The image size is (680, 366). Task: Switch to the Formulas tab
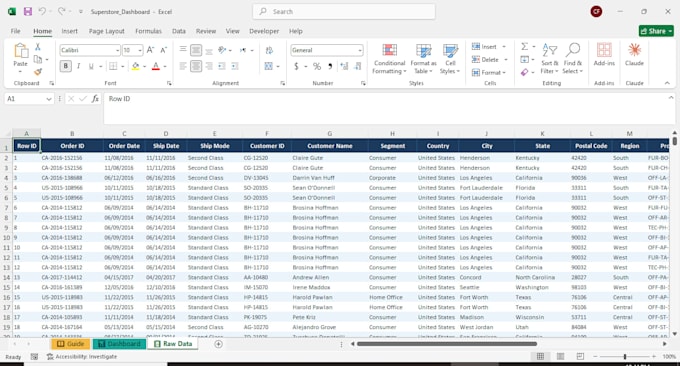148,31
